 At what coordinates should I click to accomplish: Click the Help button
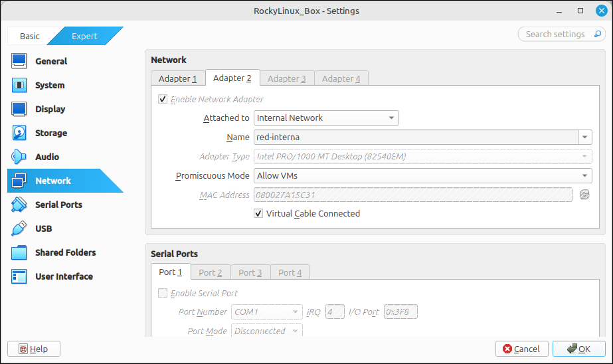(x=34, y=349)
